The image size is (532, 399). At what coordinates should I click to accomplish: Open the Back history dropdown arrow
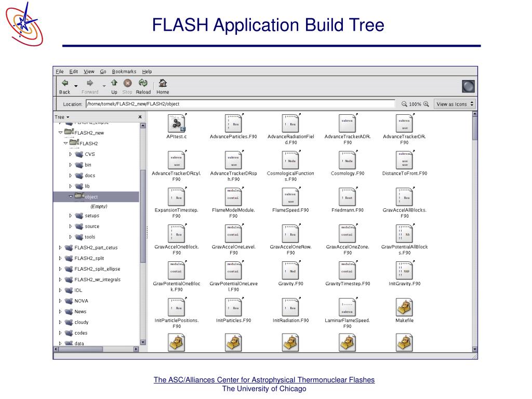point(76,86)
